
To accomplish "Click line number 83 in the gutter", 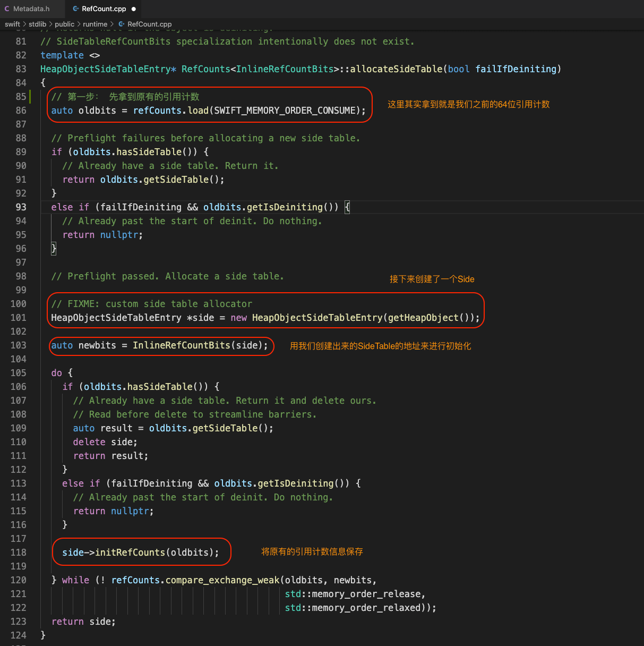I will coord(21,69).
